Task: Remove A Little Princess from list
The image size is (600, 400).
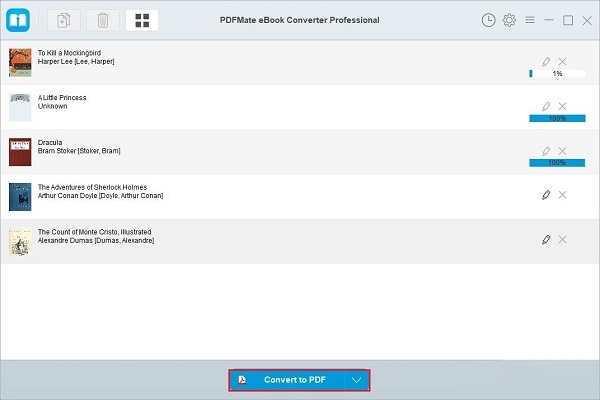Action: 562,106
